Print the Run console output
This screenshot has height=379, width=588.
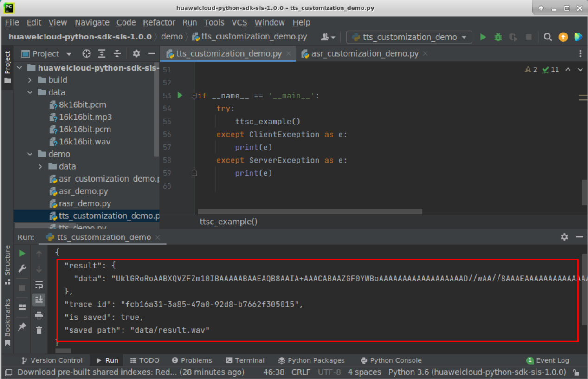point(39,315)
